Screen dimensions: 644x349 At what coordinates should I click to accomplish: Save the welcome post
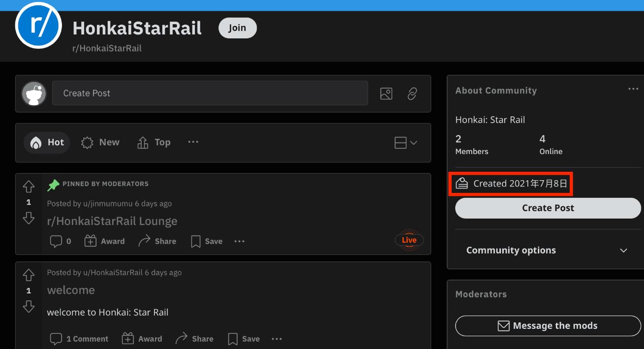[x=244, y=339]
